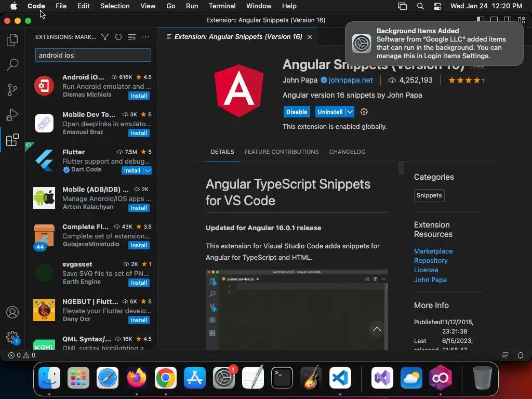Open extensions Views and More Actions menu
This screenshot has width=532, height=399.
point(145,37)
